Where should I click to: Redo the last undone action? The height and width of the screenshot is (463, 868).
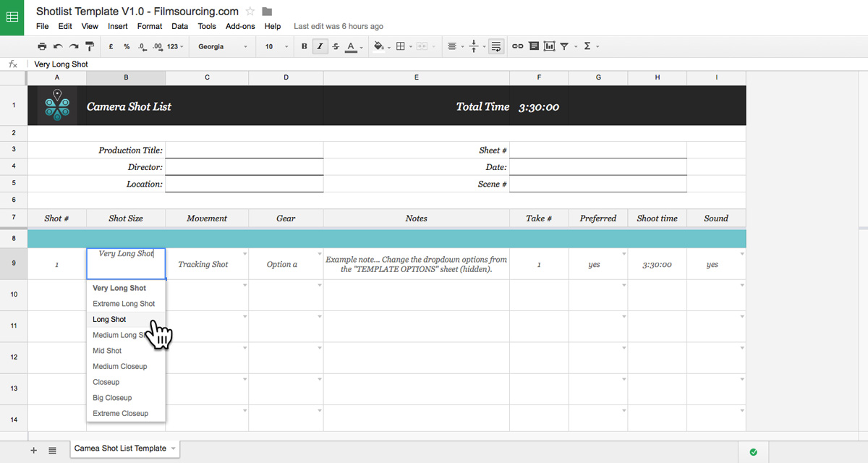[x=74, y=46]
